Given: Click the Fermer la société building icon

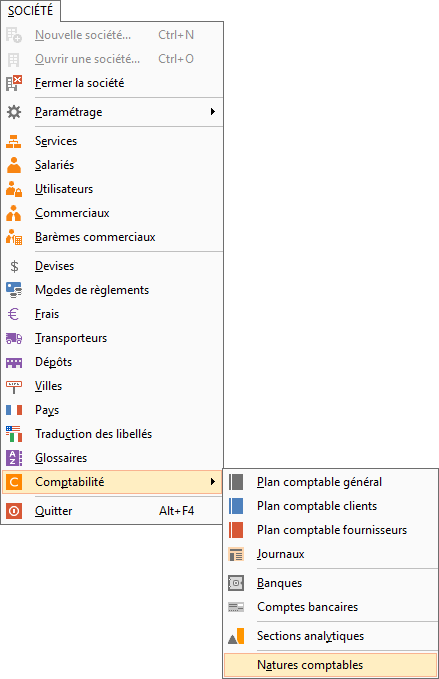Looking at the screenshot, I should pos(14,83).
